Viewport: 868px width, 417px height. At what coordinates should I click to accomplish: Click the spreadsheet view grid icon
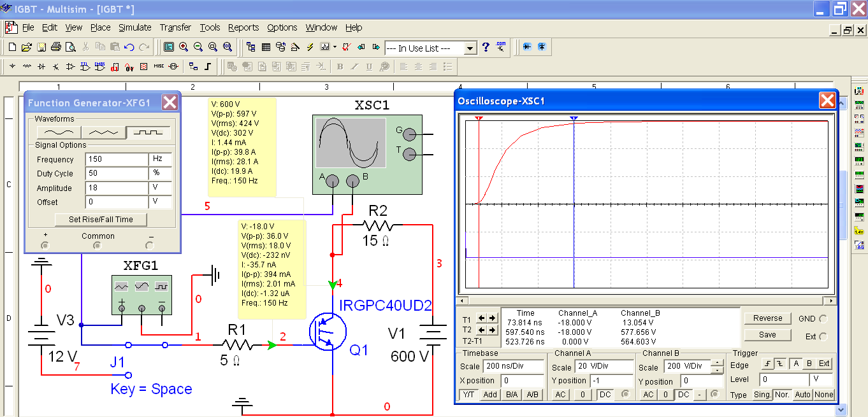(266, 47)
